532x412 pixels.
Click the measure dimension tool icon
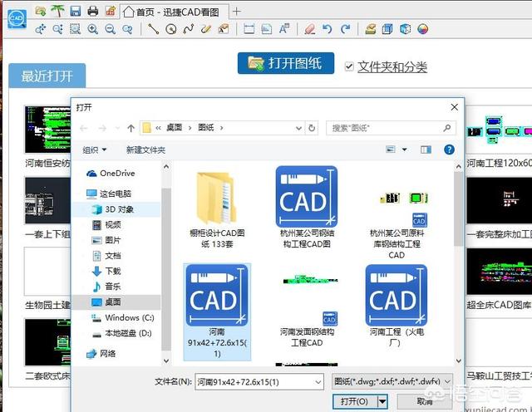coord(249,29)
